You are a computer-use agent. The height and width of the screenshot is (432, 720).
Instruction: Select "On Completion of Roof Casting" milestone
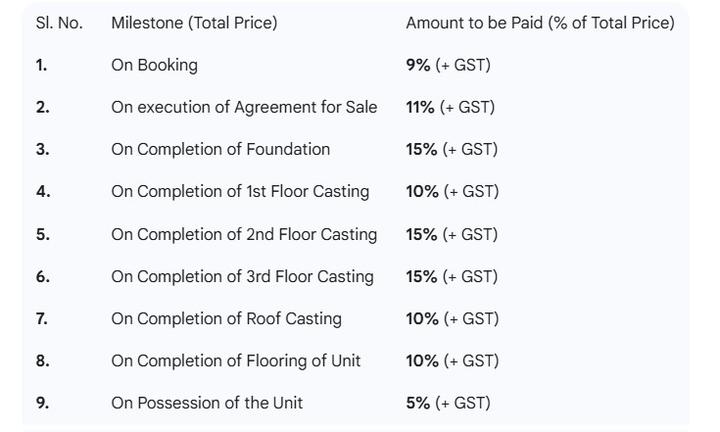pyautogui.click(x=226, y=318)
